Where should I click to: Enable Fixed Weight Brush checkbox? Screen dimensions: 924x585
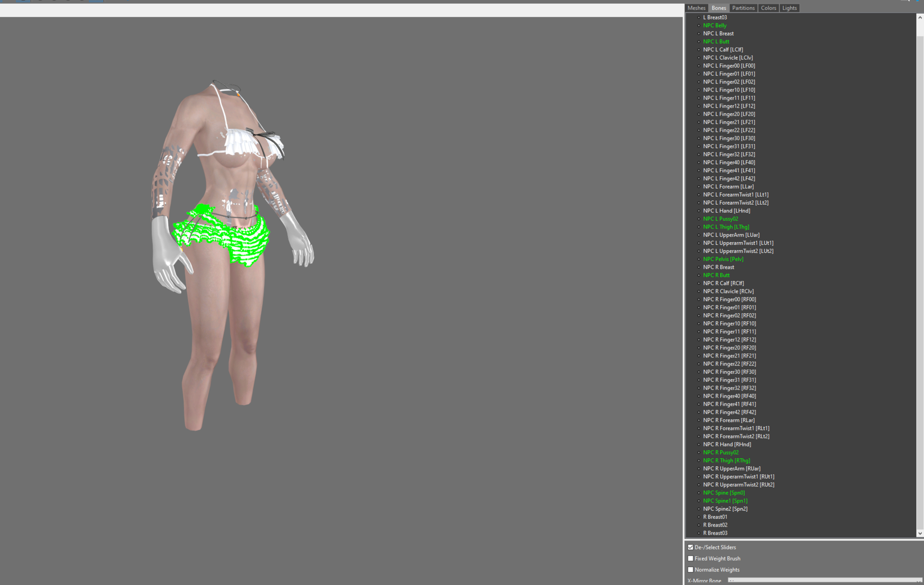pyautogui.click(x=690, y=558)
